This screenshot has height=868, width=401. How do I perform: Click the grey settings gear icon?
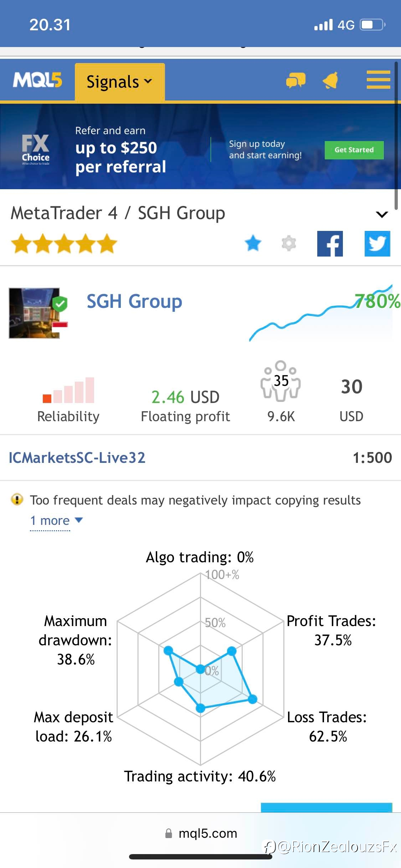[x=289, y=243]
